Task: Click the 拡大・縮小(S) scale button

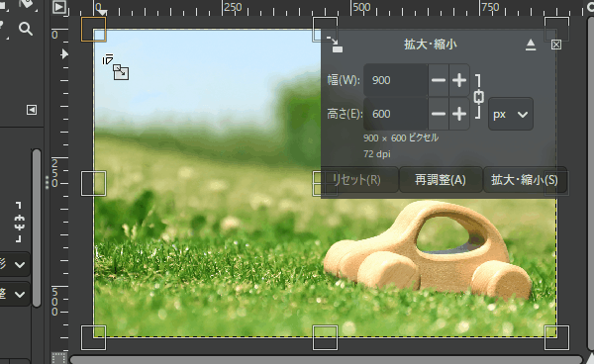Action: click(x=525, y=180)
